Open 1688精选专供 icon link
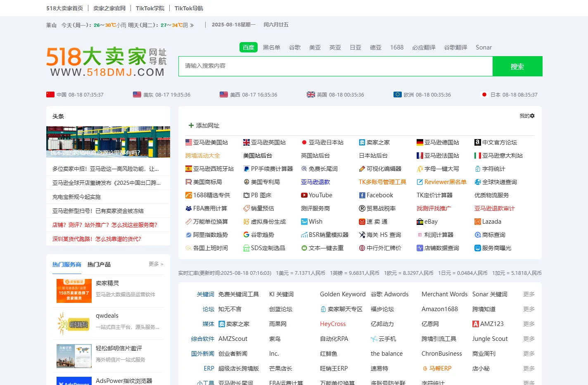This screenshot has width=588, height=385. 208,195
